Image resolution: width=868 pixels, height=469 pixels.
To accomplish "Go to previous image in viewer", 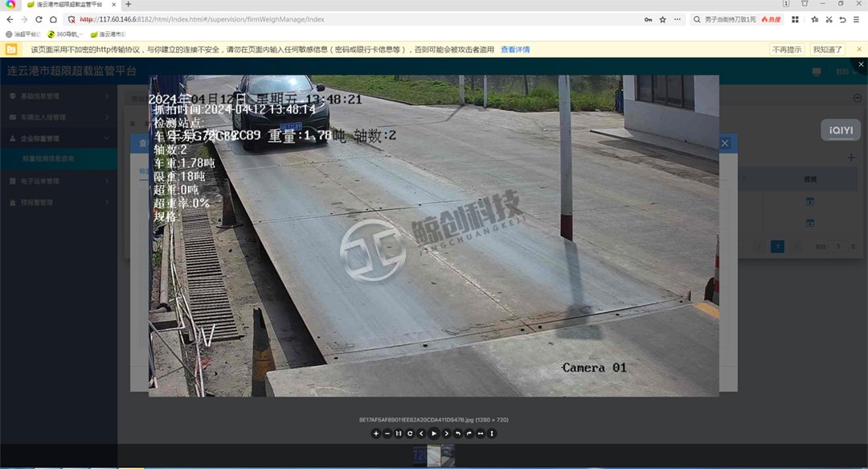I will pyautogui.click(x=421, y=434).
